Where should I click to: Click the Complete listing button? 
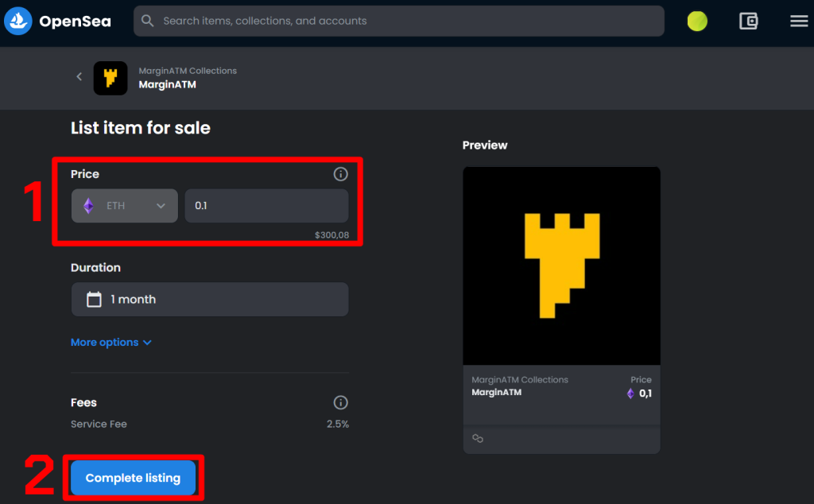click(133, 478)
